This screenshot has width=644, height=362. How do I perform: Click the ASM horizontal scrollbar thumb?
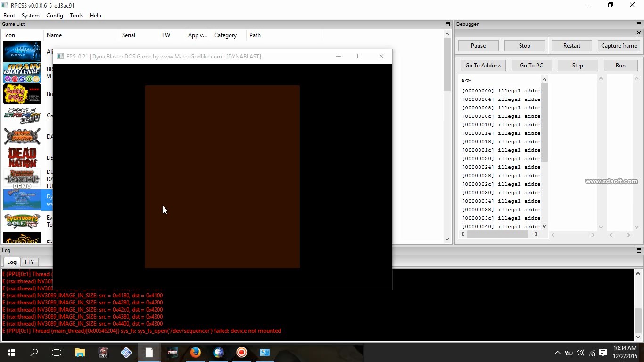click(497, 234)
